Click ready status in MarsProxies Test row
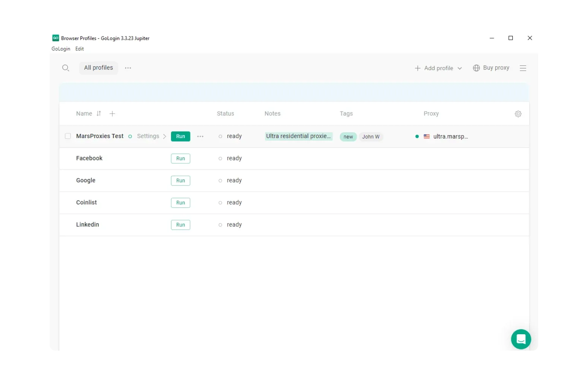The height and width of the screenshot is (383, 588). pyautogui.click(x=234, y=137)
